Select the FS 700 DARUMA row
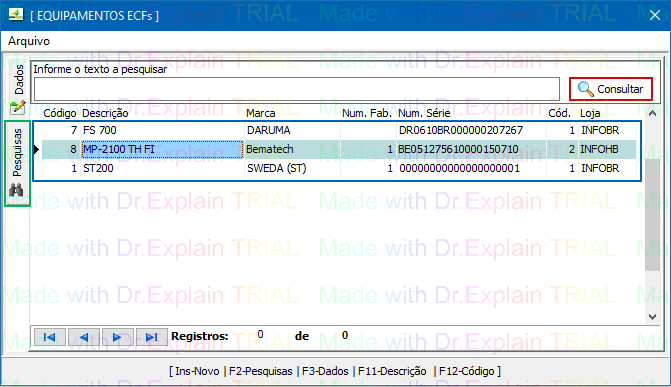This screenshot has height=387, width=671. click(337, 130)
